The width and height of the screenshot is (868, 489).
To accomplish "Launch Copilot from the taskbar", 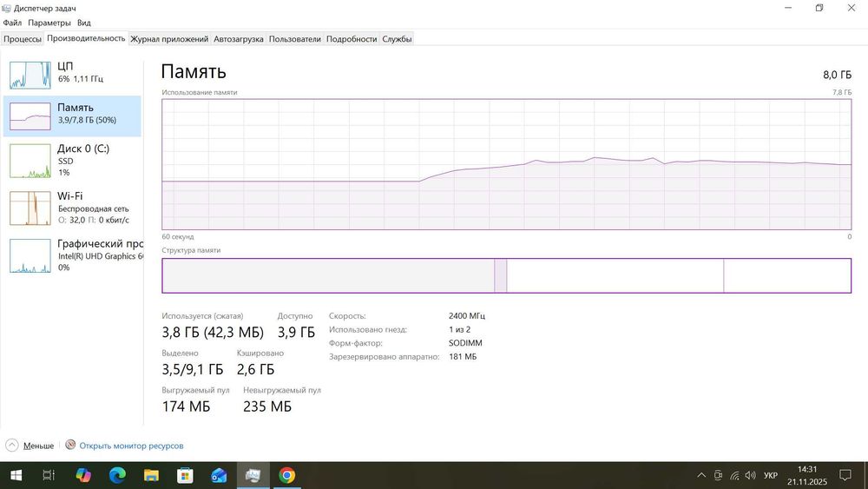I will pos(83,475).
